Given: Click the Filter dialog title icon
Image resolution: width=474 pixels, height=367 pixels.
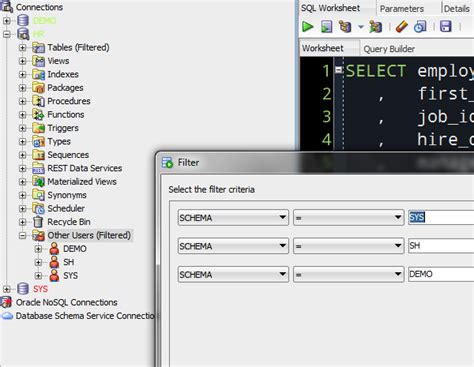Looking at the screenshot, I should 167,163.
